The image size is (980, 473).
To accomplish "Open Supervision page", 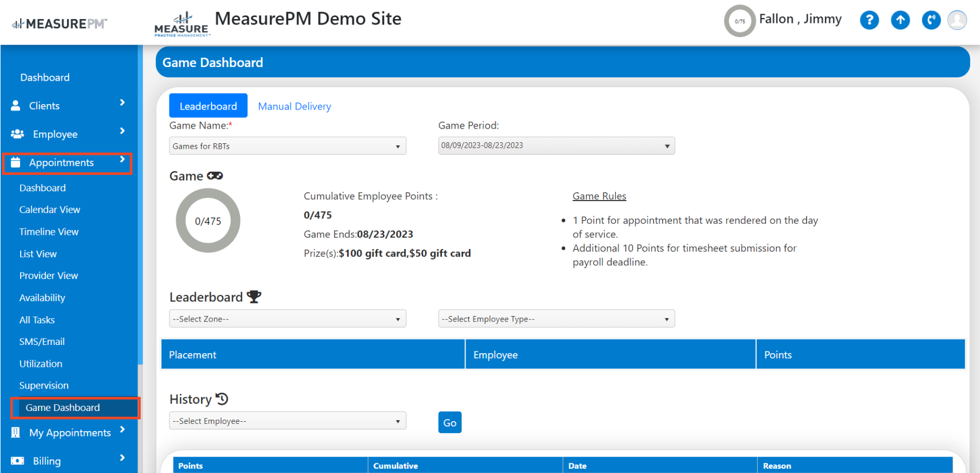I will point(44,385).
